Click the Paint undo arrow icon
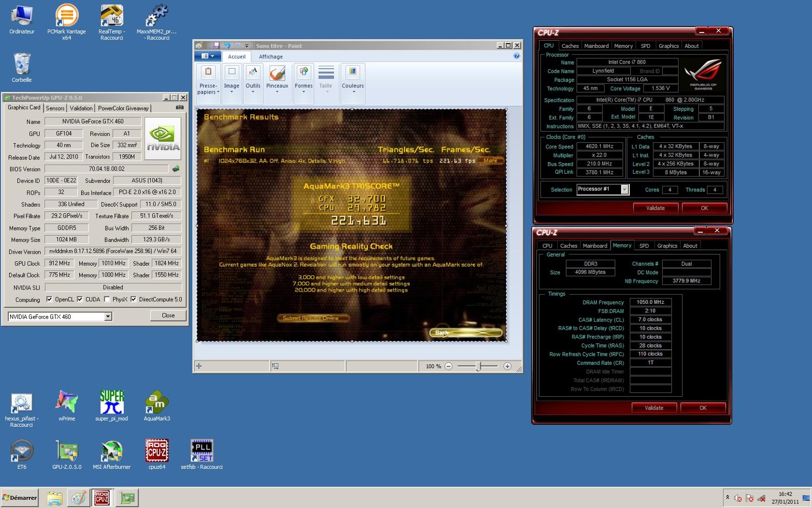Screen dimensions: 812x508 tap(227, 46)
